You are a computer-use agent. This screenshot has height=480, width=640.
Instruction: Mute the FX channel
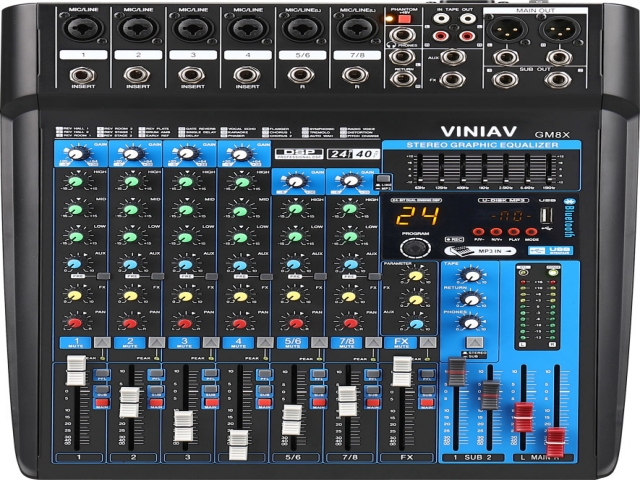tap(400, 343)
